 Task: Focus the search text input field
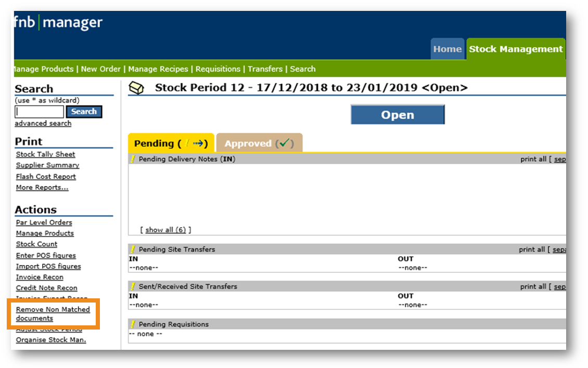(x=40, y=112)
